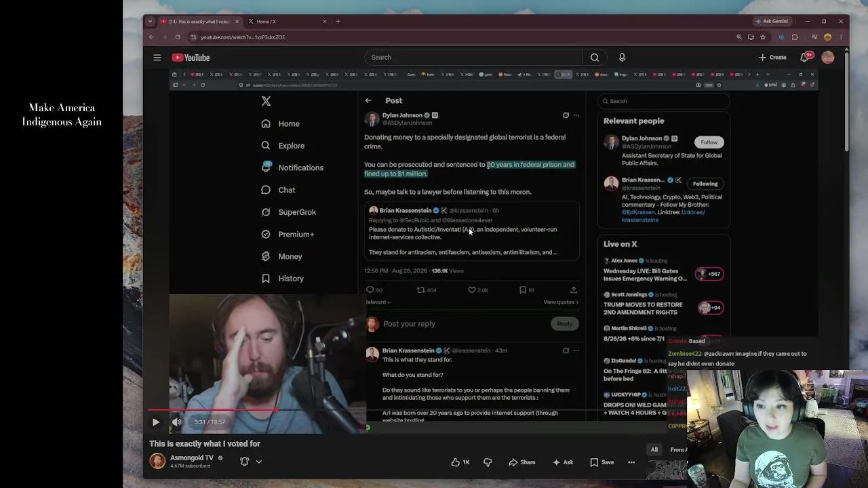Click the View quotes link
Image resolution: width=868 pixels, height=488 pixels.
click(561, 302)
